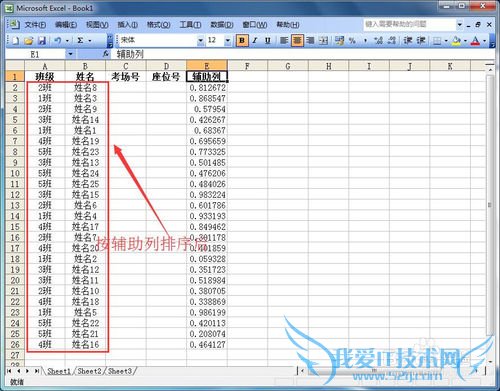The height and width of the screenshot is (391, 500).
Task: Select column E header
Action: coord(207,66)
